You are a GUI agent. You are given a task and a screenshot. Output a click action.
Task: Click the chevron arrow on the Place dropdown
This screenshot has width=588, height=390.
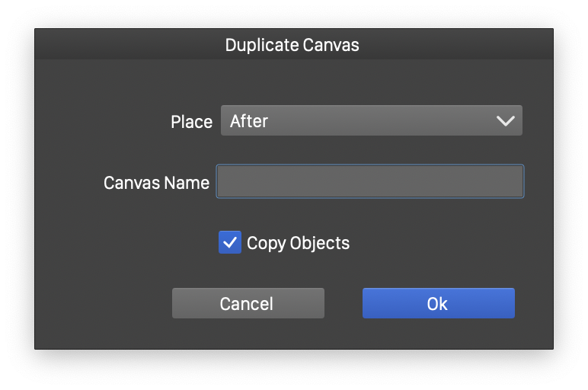pyautogui.click(x=505, y=121)
